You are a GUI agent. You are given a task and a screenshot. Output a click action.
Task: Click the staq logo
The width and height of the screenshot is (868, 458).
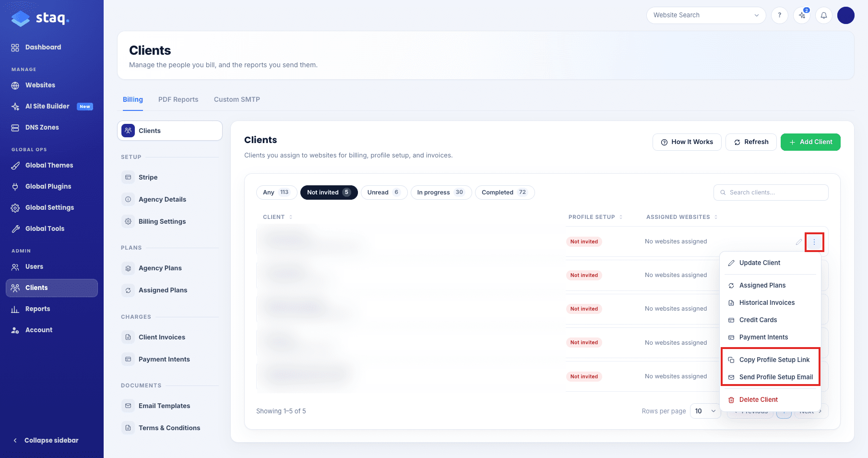[40, 18]
